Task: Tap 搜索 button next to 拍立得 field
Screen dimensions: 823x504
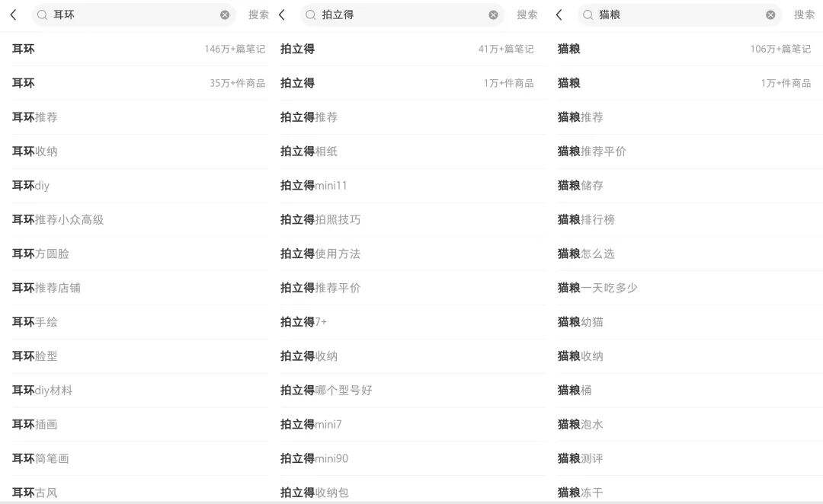Action: [x=527, y=15]
